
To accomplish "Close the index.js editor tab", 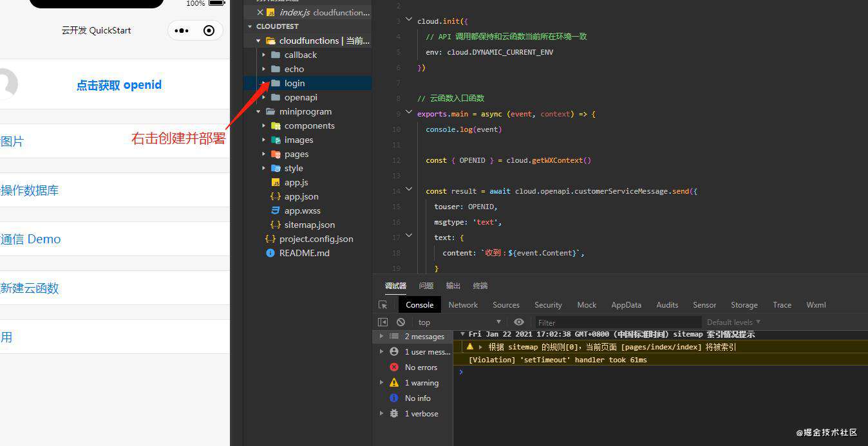I will click(x=260, y=12).
